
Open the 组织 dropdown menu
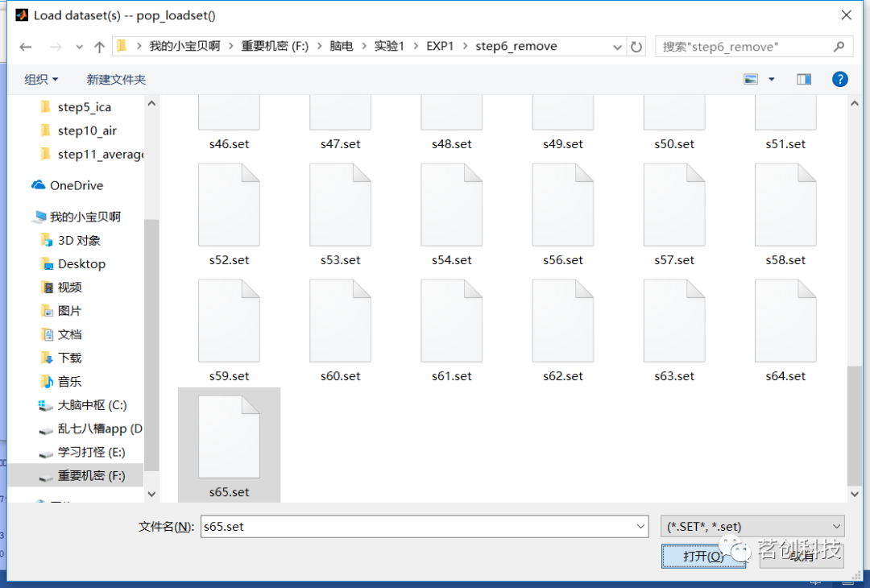41,79
